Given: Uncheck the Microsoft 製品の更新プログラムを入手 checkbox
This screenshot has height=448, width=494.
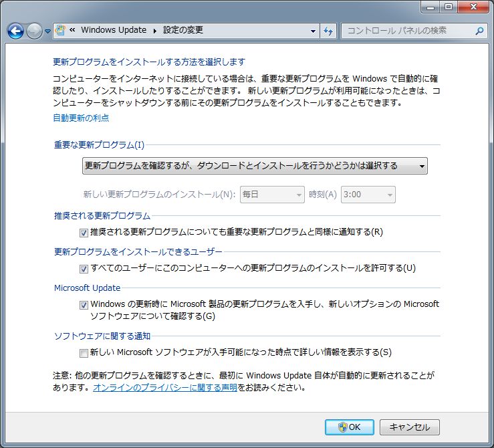Looking at the screenshot, I should (x=84, y=305).
